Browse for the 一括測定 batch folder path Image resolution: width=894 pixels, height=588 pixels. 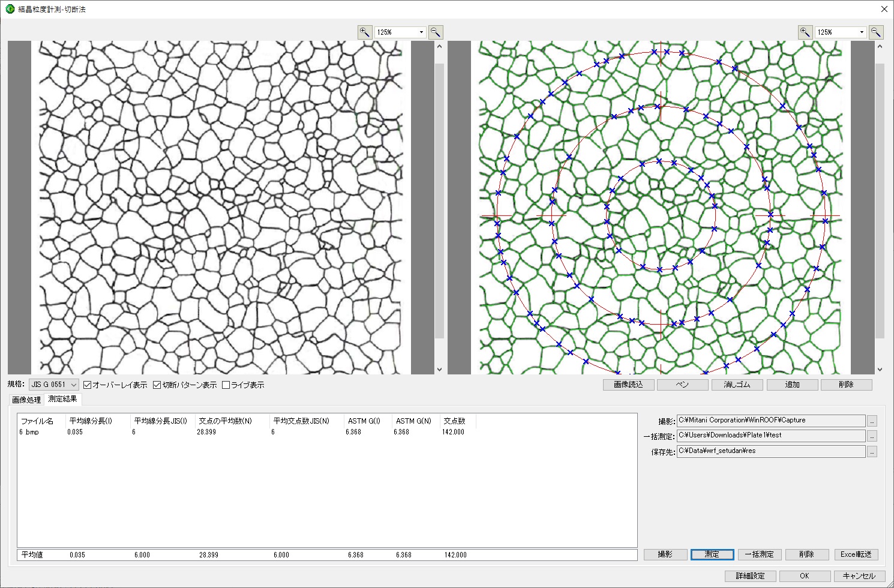tap(872, 436)
